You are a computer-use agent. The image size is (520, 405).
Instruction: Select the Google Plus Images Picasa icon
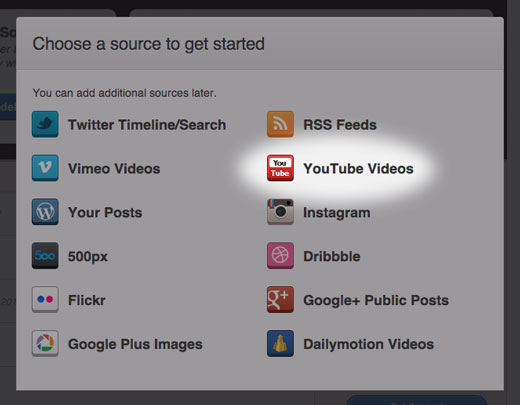click(45, 343)
